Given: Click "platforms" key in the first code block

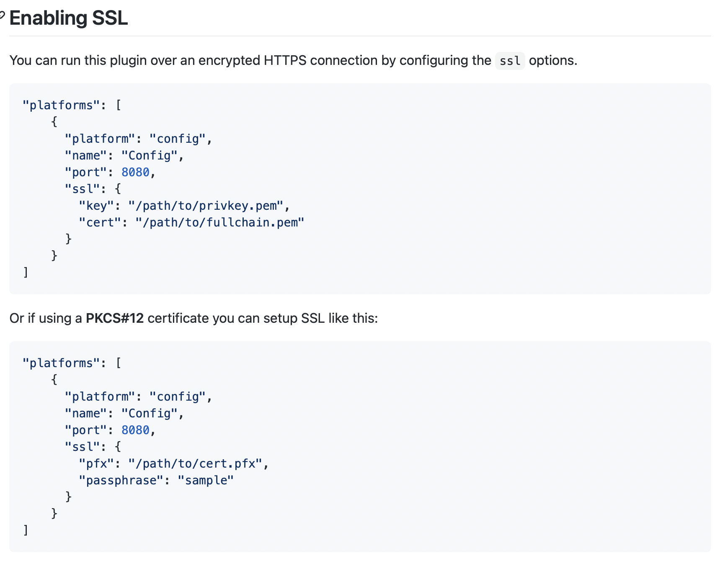Looking at the screenshot, I should pos(61,105).
